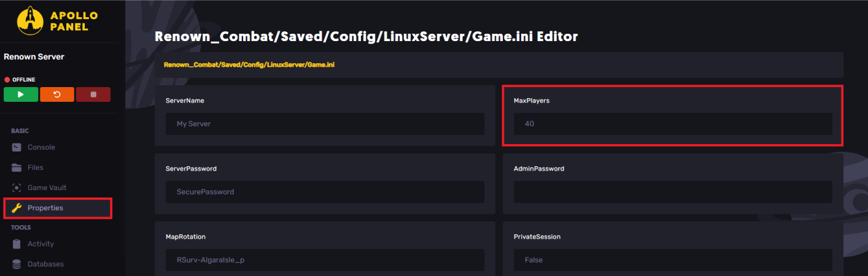This screenshot has height=276, width=868.
Task: Click the Game.ini file path link
Action: [x=249, y=64]
